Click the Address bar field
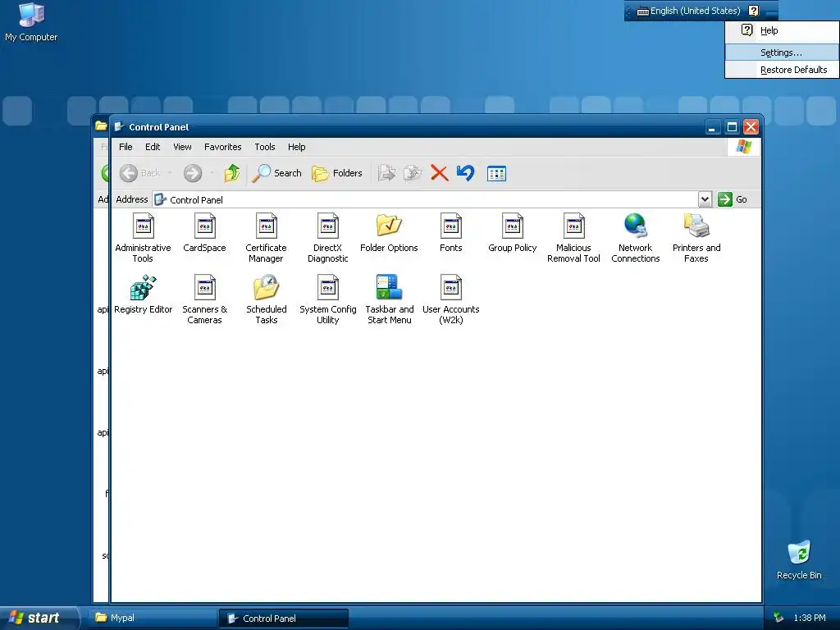The width and height of the screenshot is (840, 630). (426, 199)
